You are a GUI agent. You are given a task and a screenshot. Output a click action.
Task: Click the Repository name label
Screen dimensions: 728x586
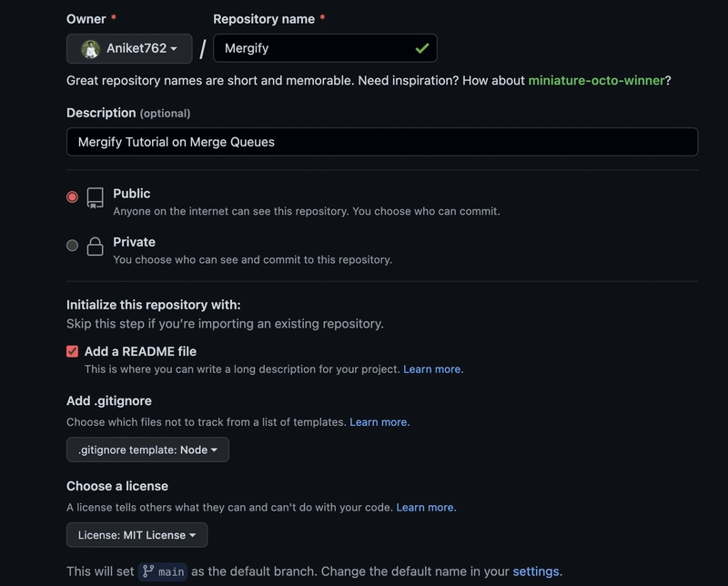pos(264,19)
